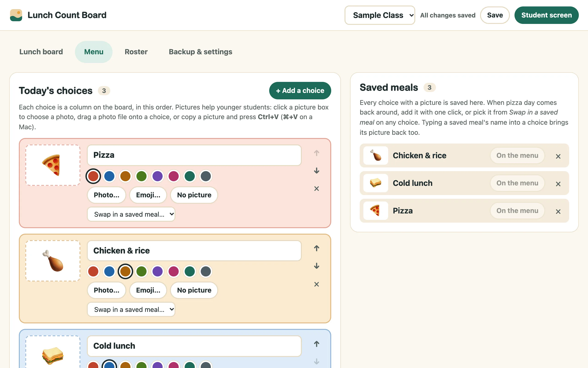
Task: Delete Pizza from saved meals
Action: (x=558, y=212)
